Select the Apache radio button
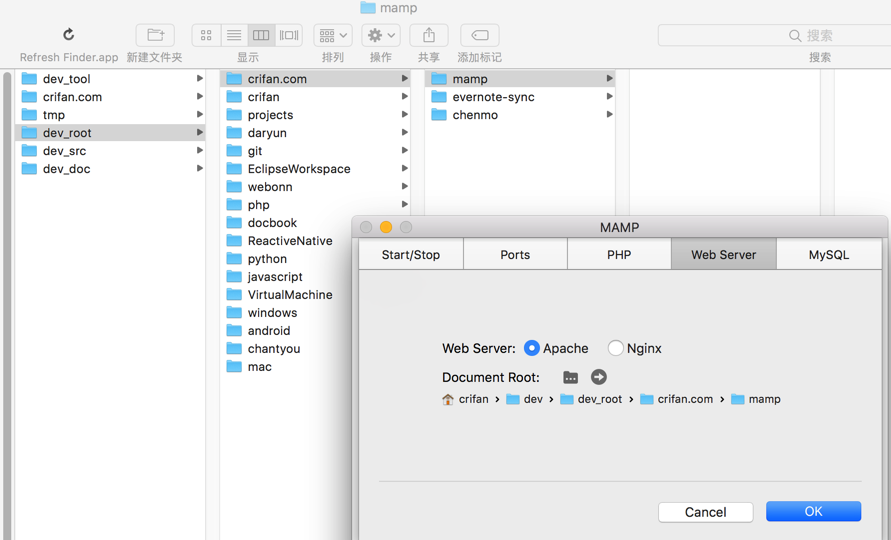 click(531, 348)
